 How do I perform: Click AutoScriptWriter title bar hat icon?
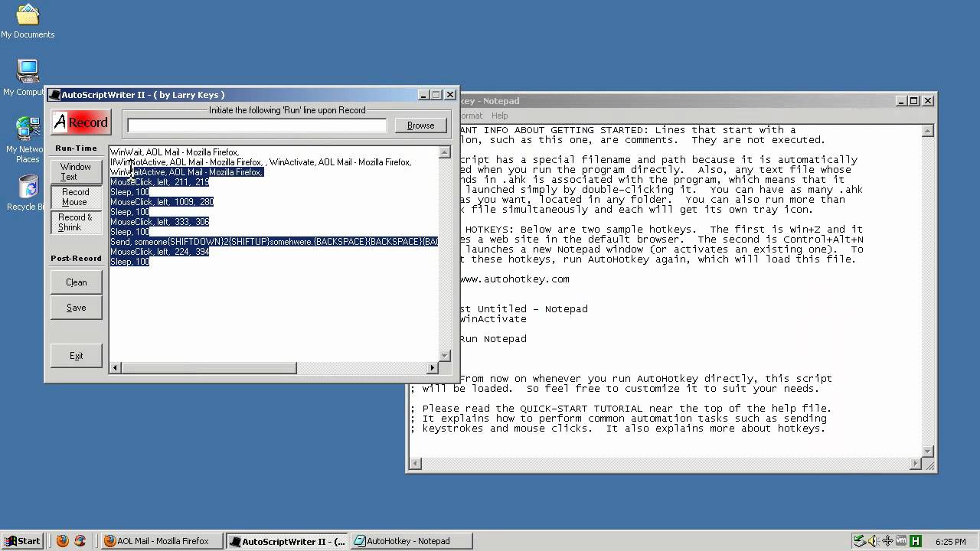point(54,95)
